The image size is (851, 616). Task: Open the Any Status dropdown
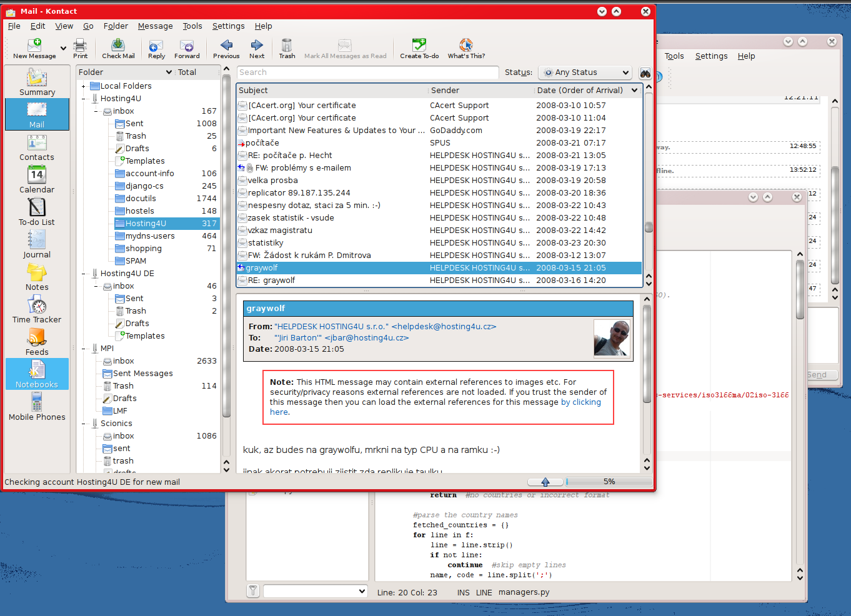coord(585,72)
